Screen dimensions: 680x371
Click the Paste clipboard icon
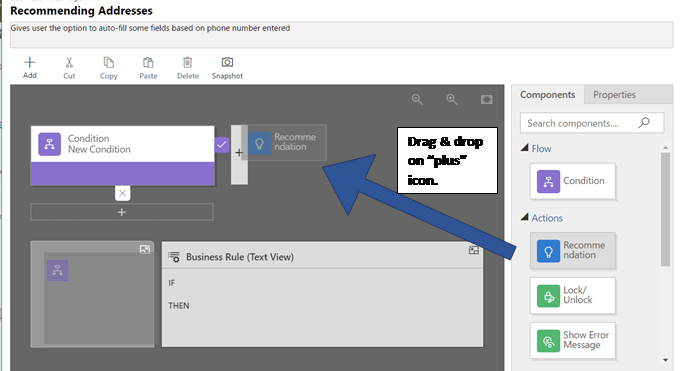(x=148, y=62)
